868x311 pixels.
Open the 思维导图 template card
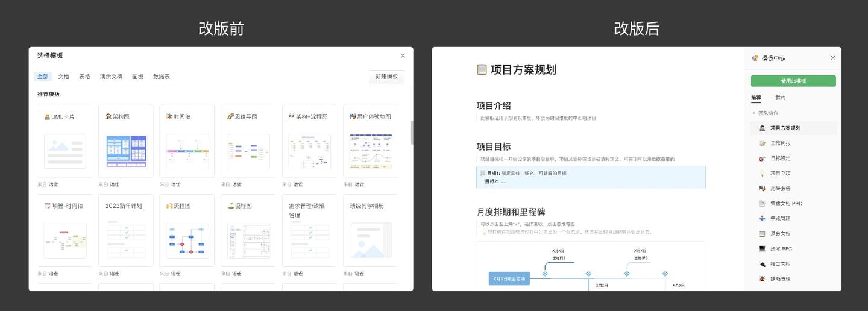(x=248, y=141)
